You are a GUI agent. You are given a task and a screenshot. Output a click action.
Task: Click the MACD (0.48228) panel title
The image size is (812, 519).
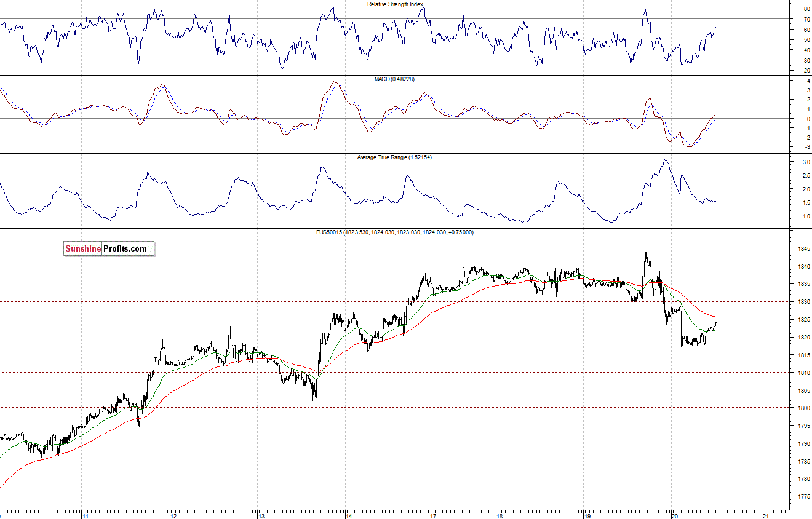tap(396, 79)
